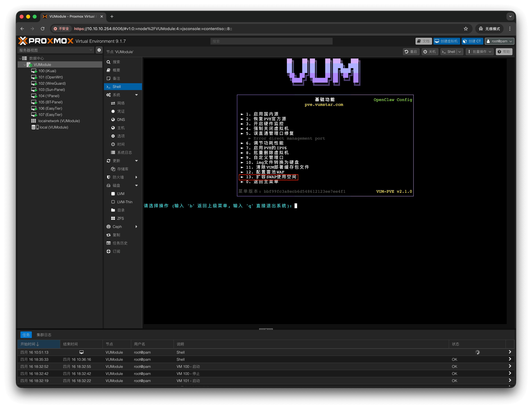Open the LVM-Thin disk item
The height and width of the screenshot is (409, 532).
(123, 202)
